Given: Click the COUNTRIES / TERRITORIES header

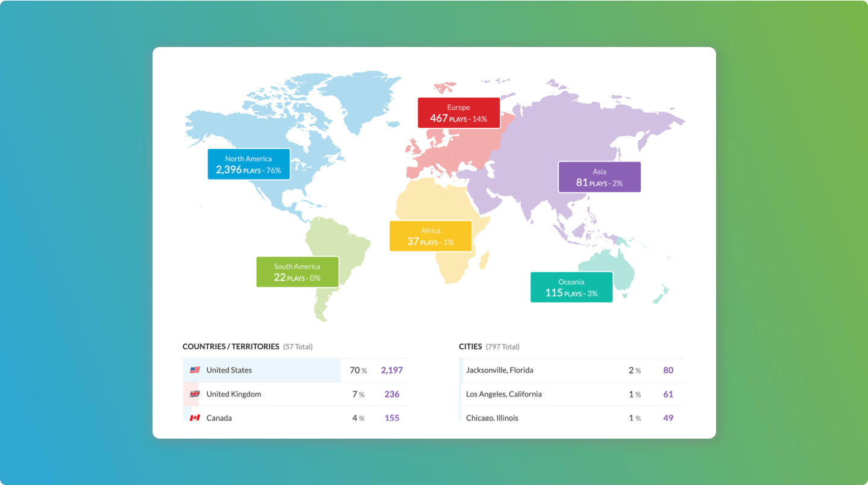Looking at the screenshot, I should click(230, 346).
